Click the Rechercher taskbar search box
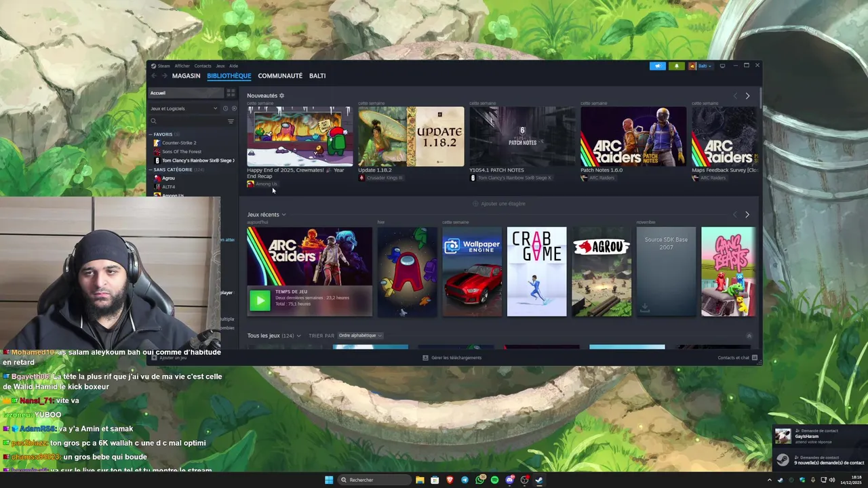 click(374, 480)
